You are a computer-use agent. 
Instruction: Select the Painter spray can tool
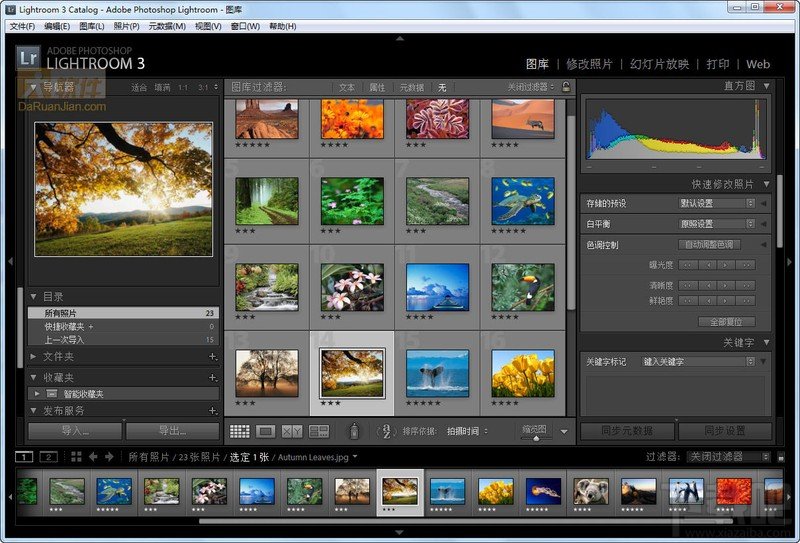(x=353, y=431)
